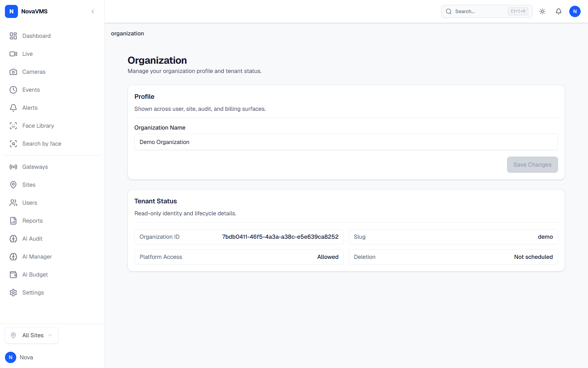Click the Gateways broadcast icon
This screenshot has height=368, width=588.
13,167
